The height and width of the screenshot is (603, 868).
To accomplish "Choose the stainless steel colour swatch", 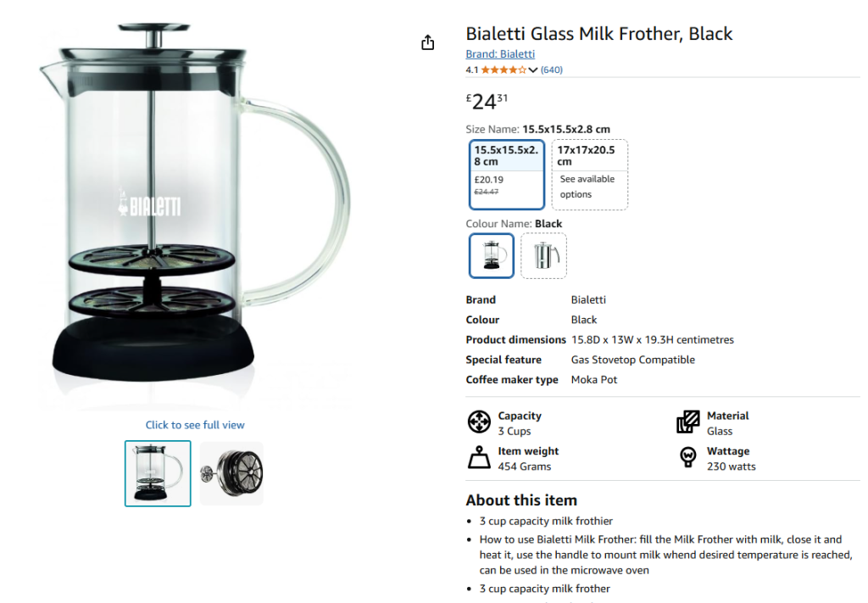I will click(x=543, y=255).
